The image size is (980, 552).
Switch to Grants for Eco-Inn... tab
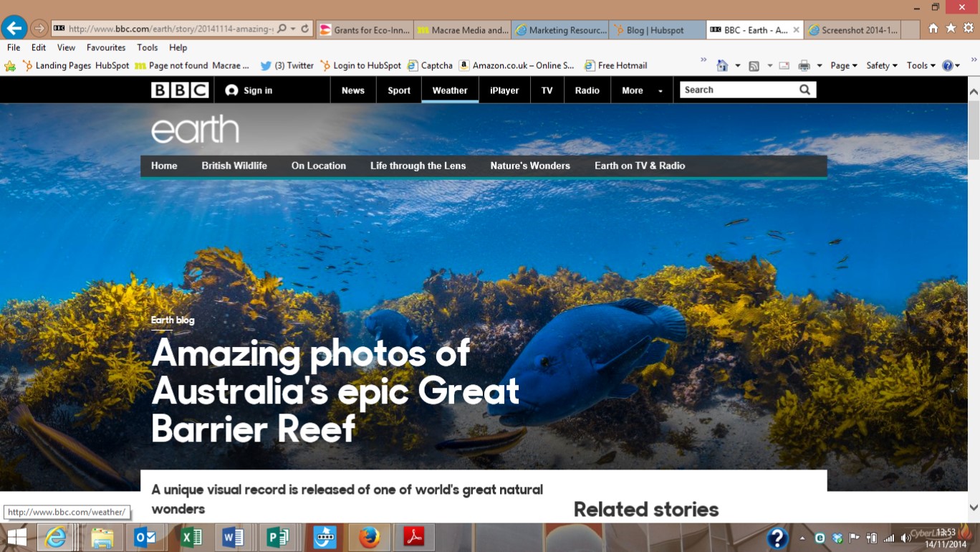pyautogui.click(x=364, y=30)
